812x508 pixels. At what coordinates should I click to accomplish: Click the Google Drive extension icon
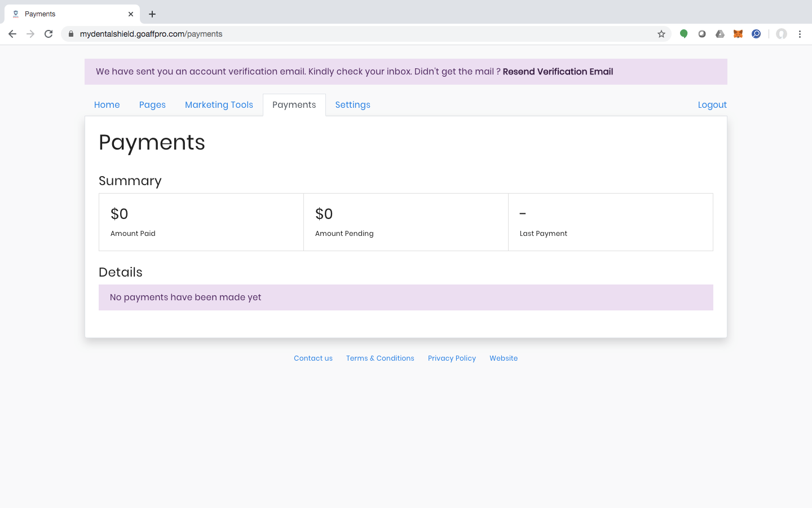(x=720, y=34)
